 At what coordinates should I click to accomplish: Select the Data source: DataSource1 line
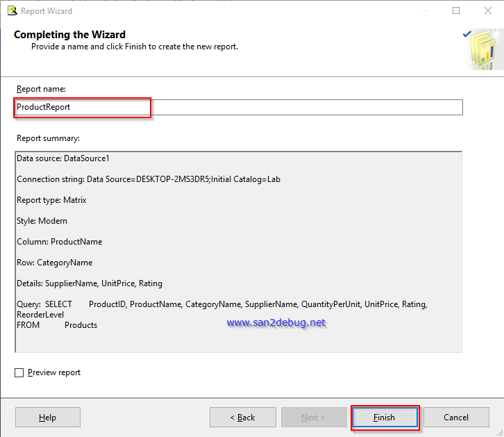point(63,158)
